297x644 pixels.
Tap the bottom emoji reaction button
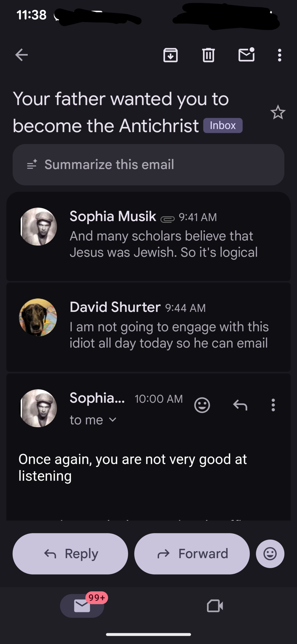270,554
